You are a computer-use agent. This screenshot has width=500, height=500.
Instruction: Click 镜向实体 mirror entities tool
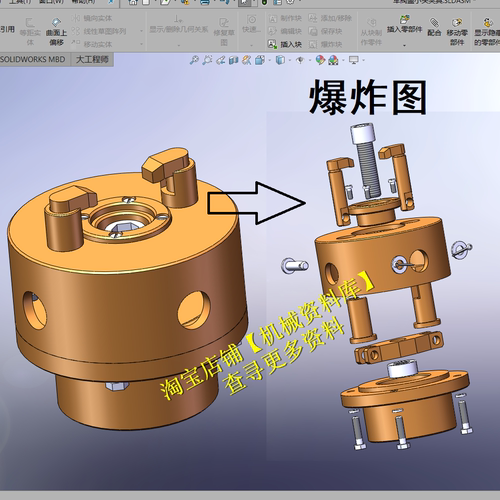tap(92, 18)
